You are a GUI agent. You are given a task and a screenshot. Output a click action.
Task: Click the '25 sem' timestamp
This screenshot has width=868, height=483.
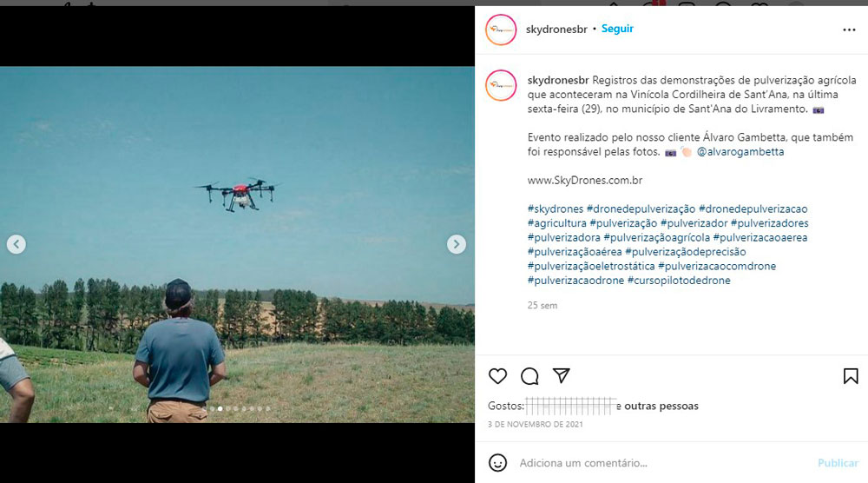tap(542, 305)
